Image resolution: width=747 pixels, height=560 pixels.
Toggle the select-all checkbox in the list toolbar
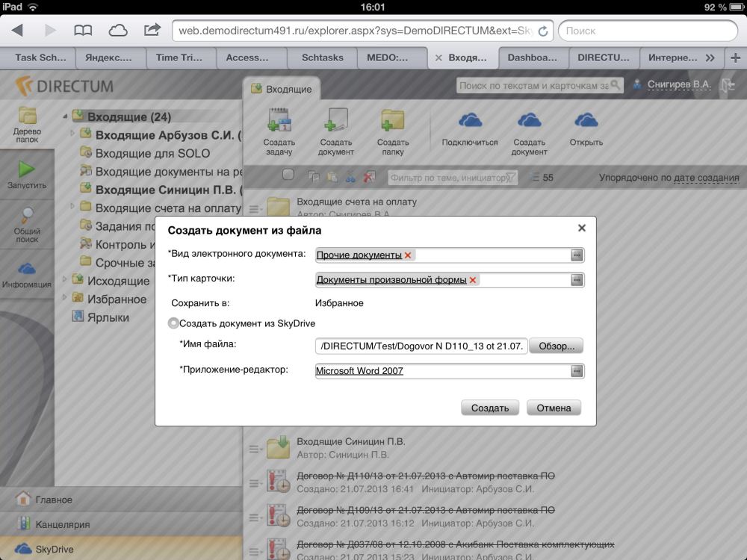[288, 174]
